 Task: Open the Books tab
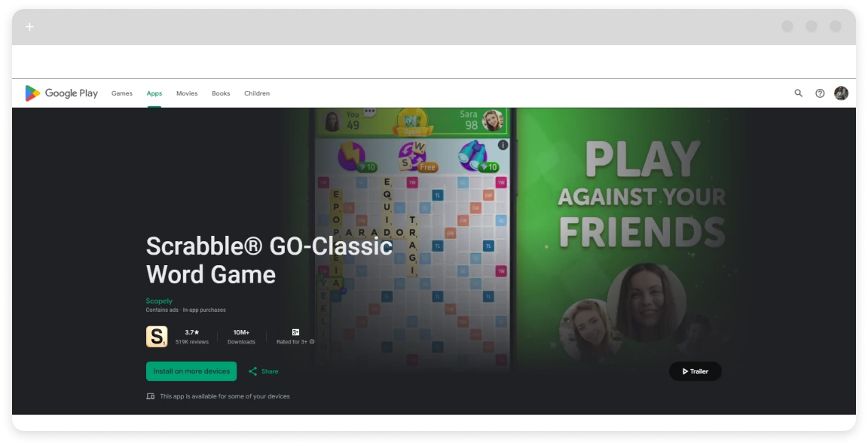pyautogui.click(x=221, y=93)
